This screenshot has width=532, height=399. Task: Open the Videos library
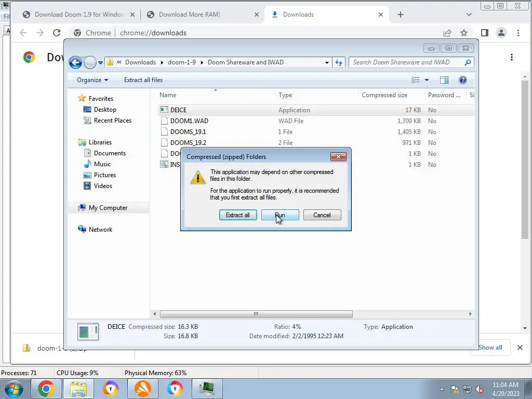pos(103,185)
